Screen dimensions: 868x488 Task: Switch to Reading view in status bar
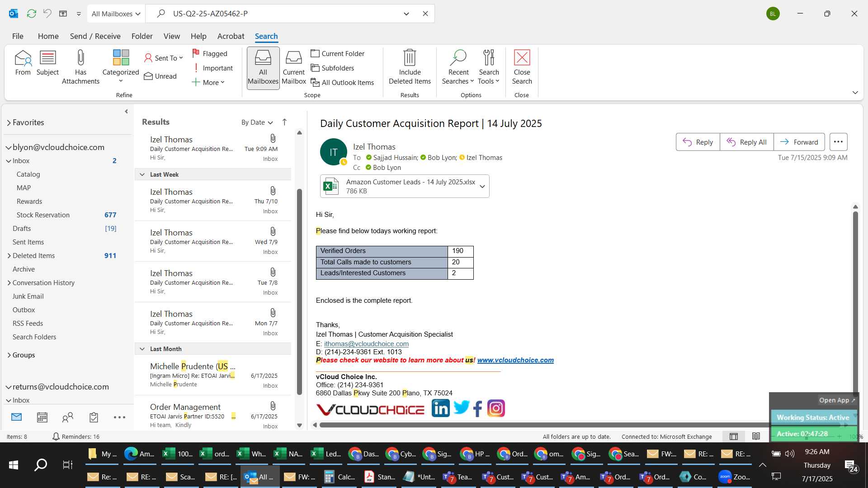click(x=756, y=436)
